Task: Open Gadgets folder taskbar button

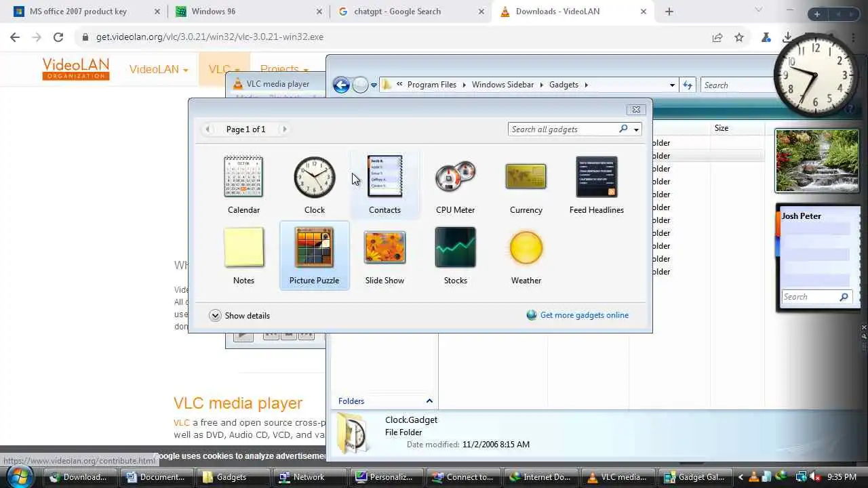Action: click(232, 477)
